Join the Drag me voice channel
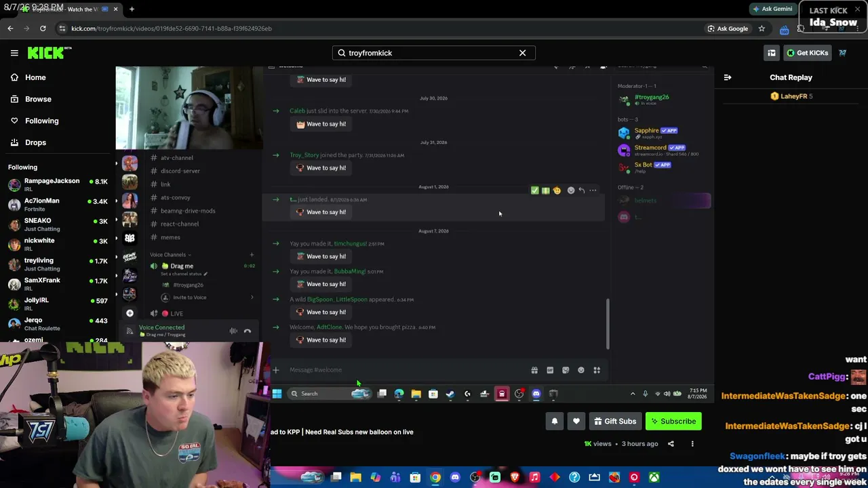This screenshot has height=488, width=868. [182, 266]
